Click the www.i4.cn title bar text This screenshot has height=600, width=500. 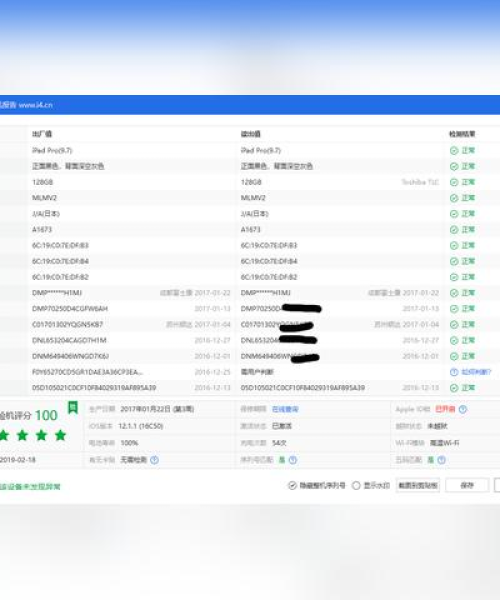coord(36,105)
